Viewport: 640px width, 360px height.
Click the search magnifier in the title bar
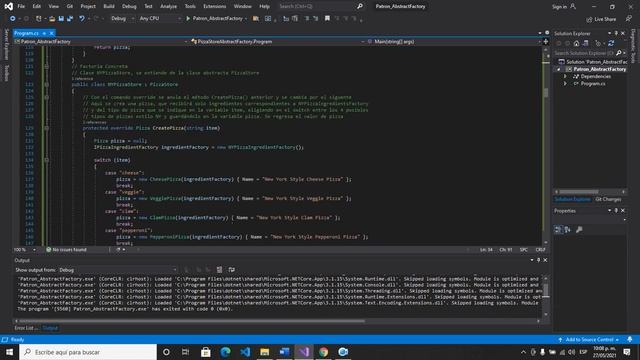tap(360, 7)
